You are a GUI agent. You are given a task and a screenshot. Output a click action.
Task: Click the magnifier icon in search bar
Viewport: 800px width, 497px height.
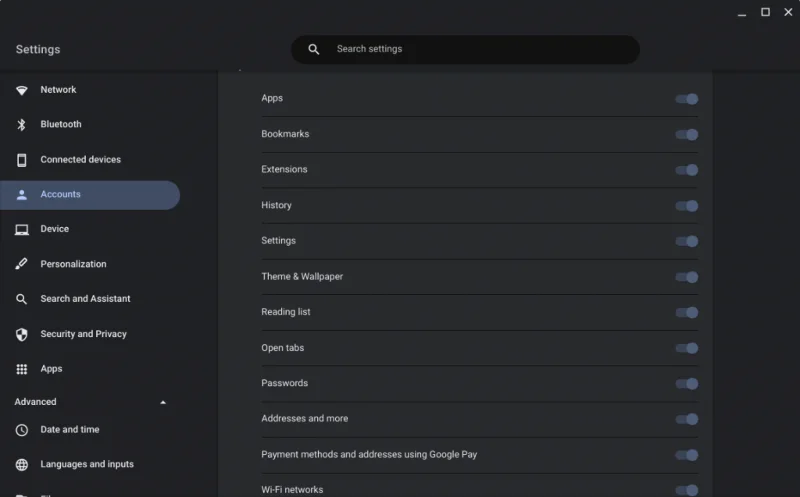(314, 49)
